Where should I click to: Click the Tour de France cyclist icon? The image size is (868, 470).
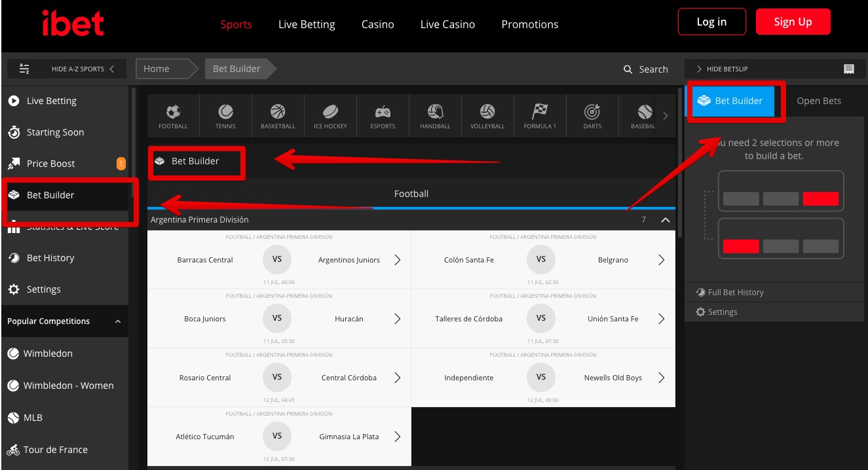click(x=13, y=450)
